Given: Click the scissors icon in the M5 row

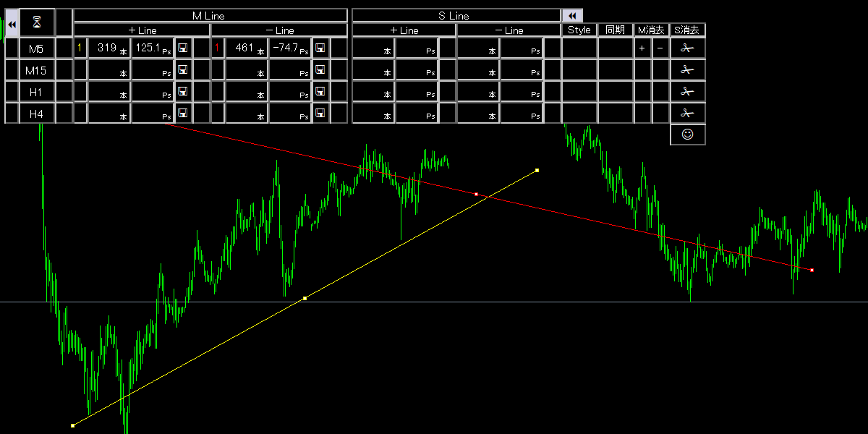Looking at the screenshot, I should point(687,48).
